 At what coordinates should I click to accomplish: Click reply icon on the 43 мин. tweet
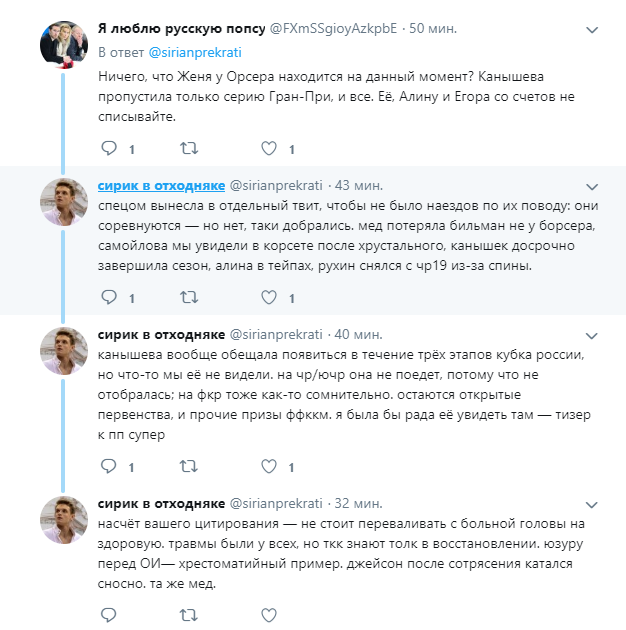click(109, 297)
